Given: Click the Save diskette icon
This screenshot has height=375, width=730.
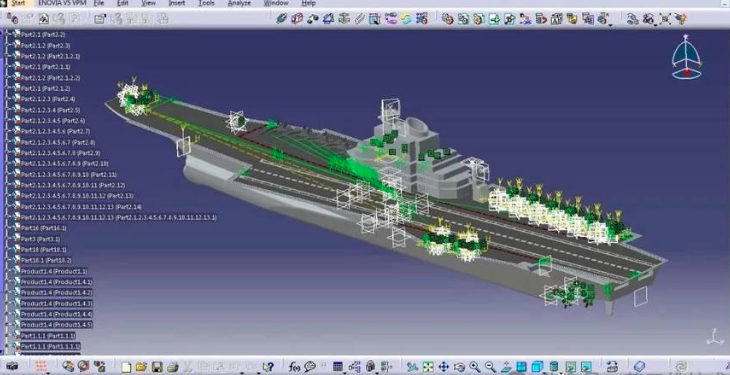Looking at the screenshot, I should (157, 367).
